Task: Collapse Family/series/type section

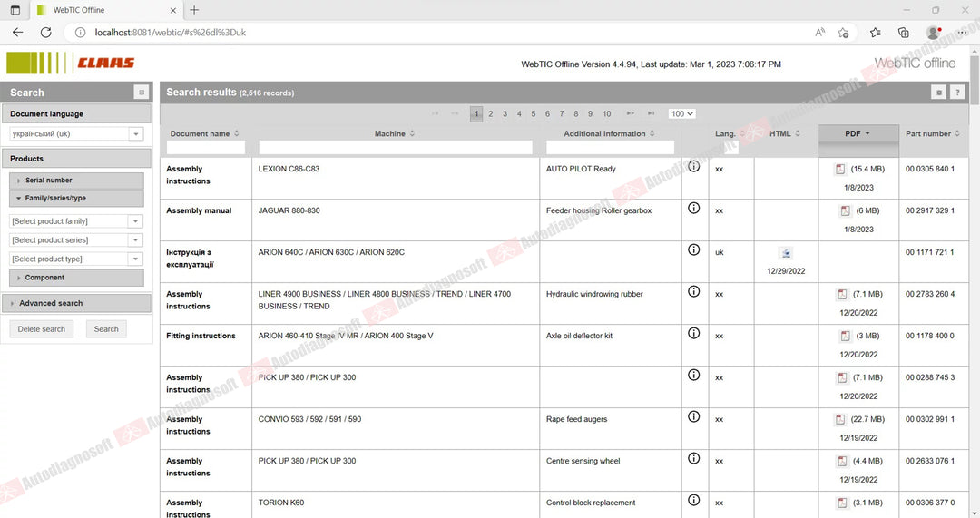Action: pos(76,198)
